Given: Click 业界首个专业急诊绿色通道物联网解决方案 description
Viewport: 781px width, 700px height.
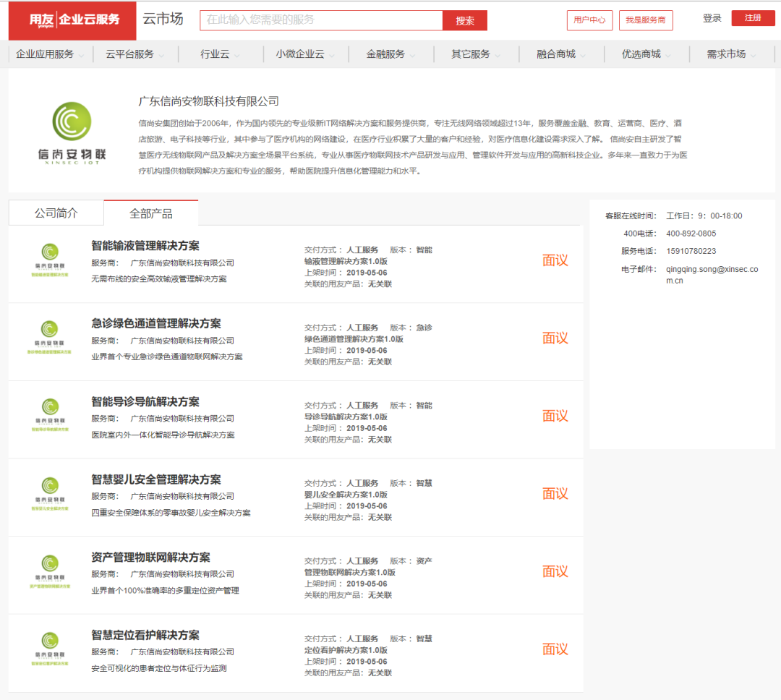Looking at the screenshot, I should click(167, 357).
